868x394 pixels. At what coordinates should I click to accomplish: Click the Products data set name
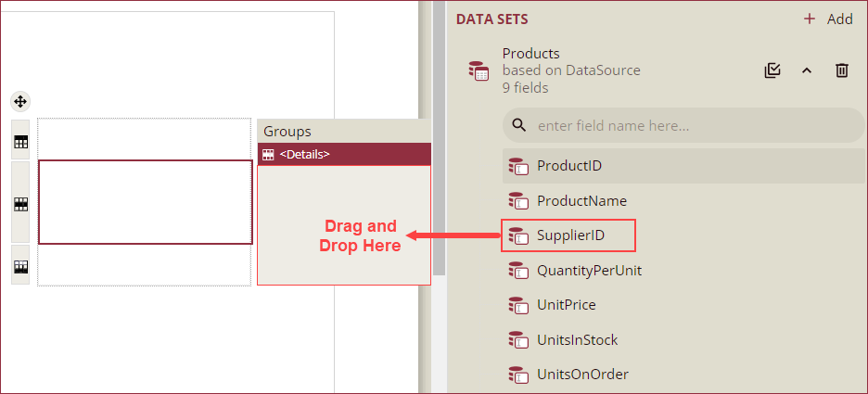click(530, 54)
